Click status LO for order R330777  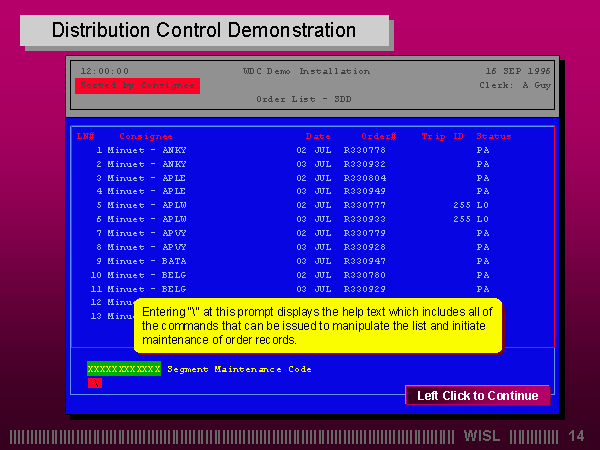click(483, 205)
